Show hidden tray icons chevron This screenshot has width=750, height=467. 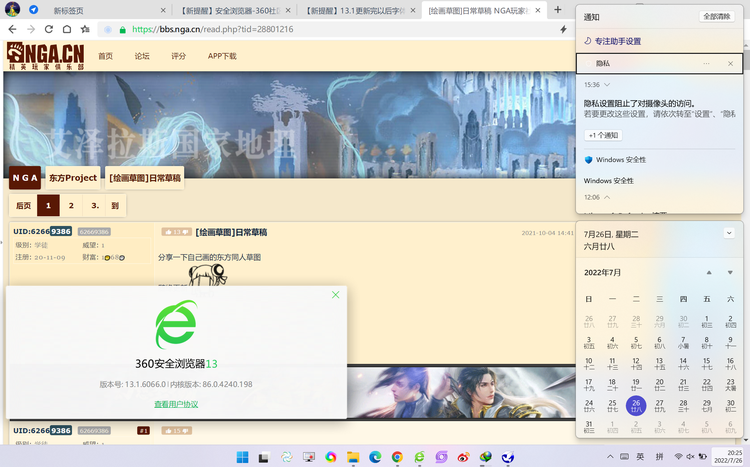610,456
